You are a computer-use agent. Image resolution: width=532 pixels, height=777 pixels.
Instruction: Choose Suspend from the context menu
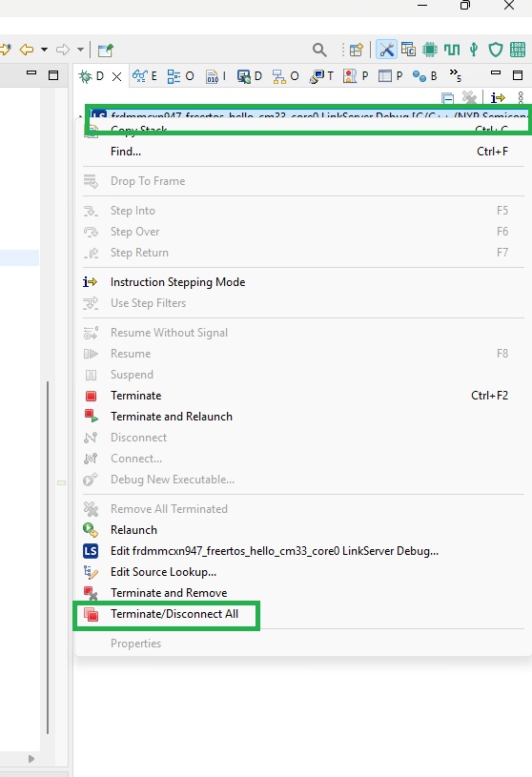tap(303, 375)
